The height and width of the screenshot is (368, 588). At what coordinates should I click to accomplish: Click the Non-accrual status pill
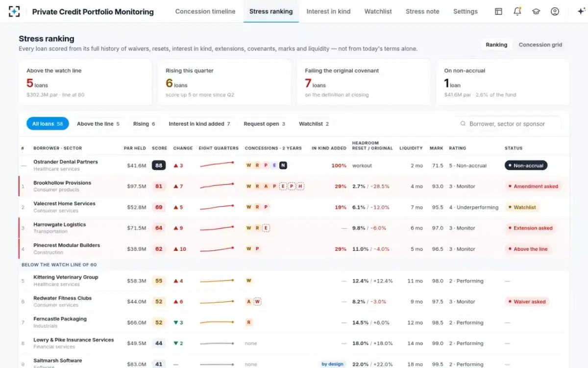[x=526, y=166]
